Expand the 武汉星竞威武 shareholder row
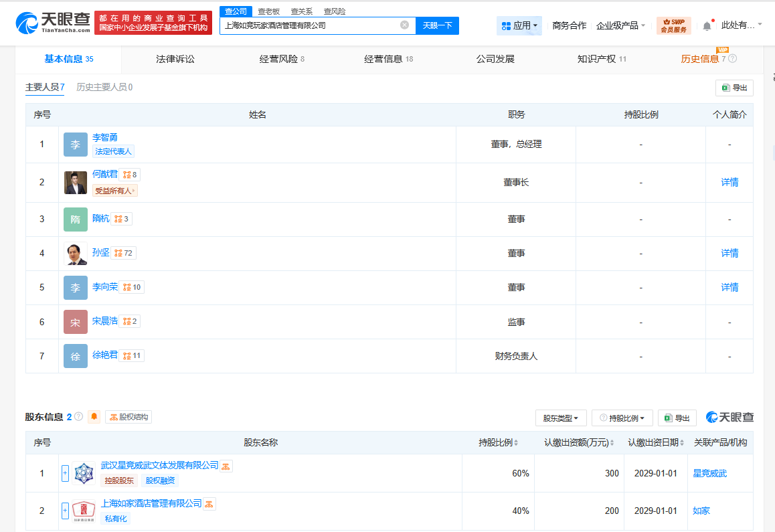The width and height of the screenshot is (775, 532). coord(65,473)
